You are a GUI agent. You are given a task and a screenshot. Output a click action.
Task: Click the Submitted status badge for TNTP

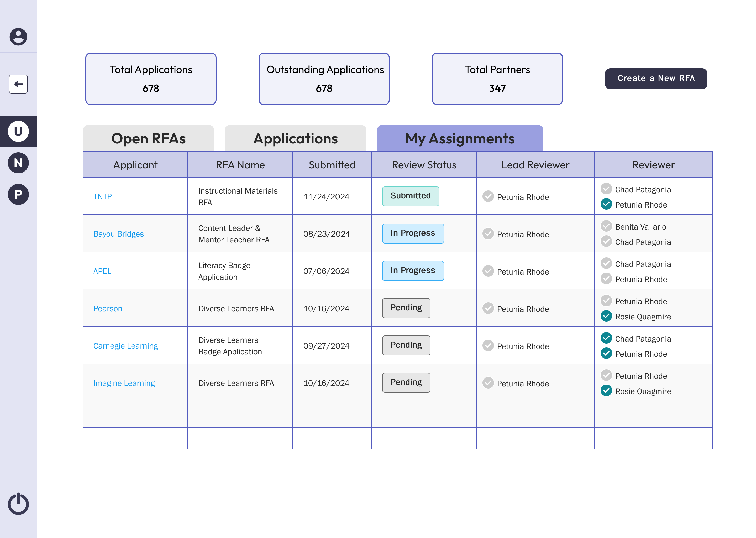[x=411, y=196]
